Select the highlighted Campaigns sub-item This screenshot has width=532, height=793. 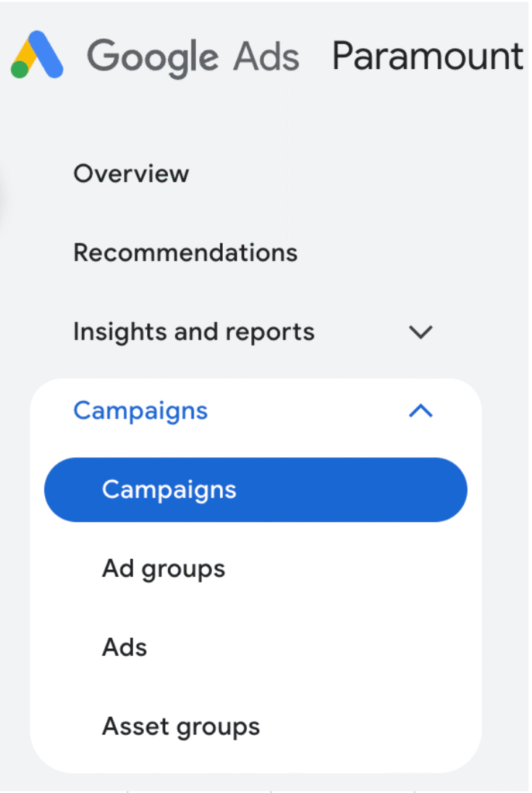click(x=256, y=489)
